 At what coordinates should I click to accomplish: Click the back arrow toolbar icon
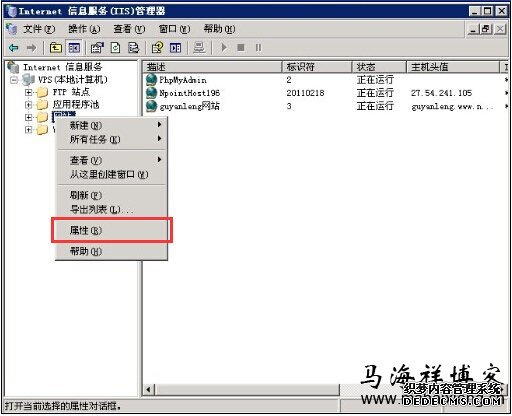coord(13,48)
